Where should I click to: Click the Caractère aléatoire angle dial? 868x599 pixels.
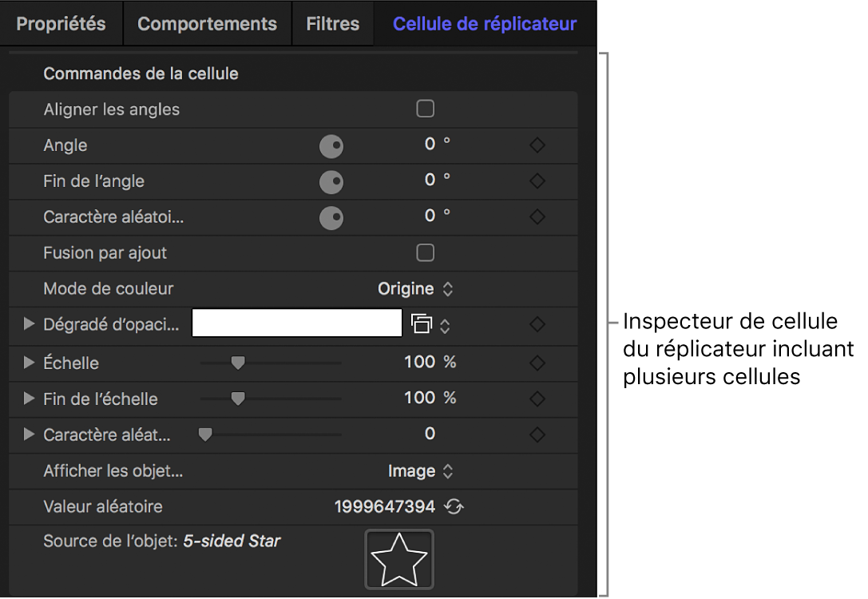pos(331,218)
